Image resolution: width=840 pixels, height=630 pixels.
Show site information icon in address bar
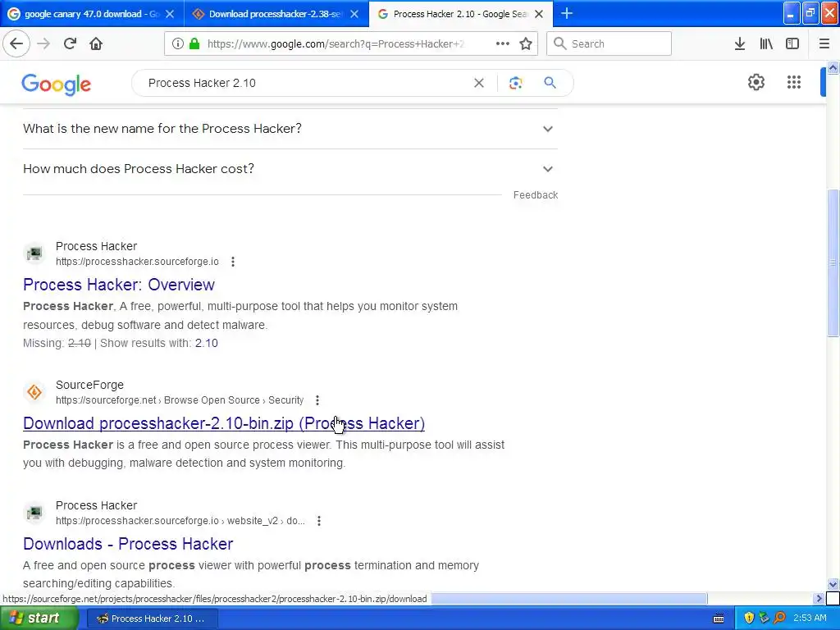click(178, 44)
